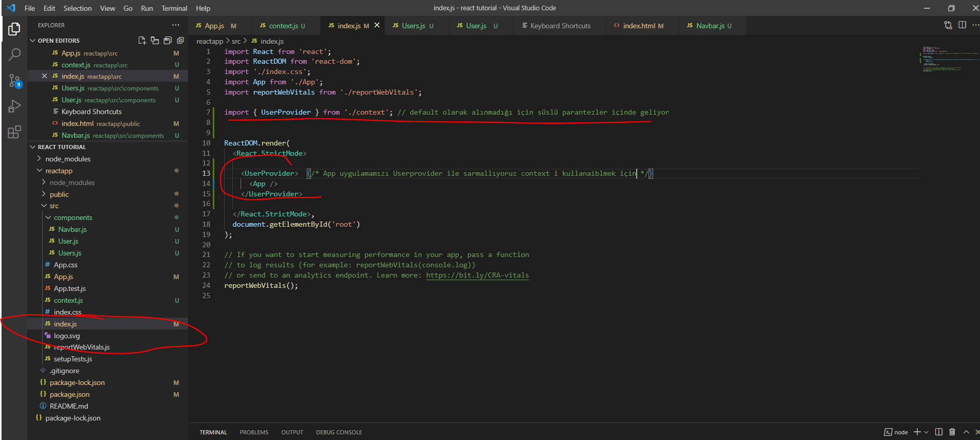Open Source Control view with 9 changes

point(14,80)
